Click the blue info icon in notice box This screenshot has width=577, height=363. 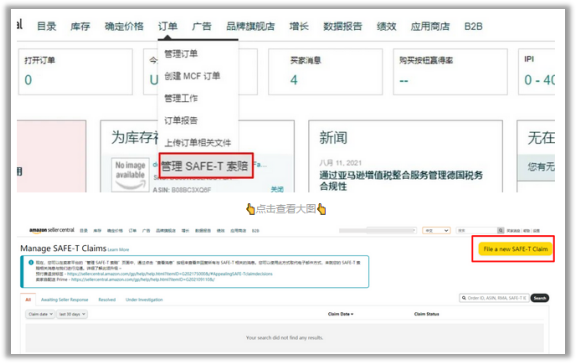coord(31,262)
